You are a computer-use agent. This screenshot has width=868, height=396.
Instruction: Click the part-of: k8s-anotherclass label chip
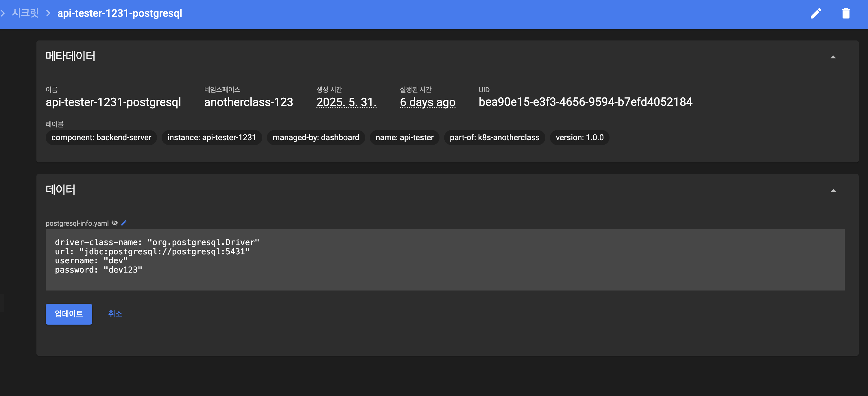click(494, 137)
